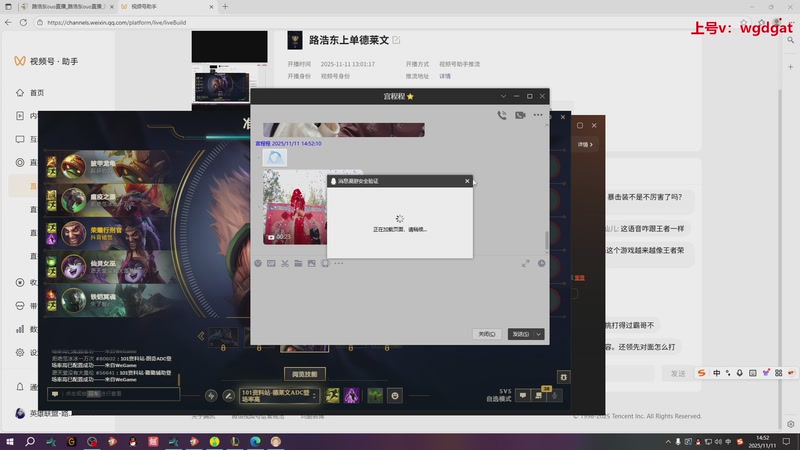Image resolution: width=800 pixels, height=450 pixels.
Task: Click the 视频号·助手 logo
Action: tap(46, 61)
